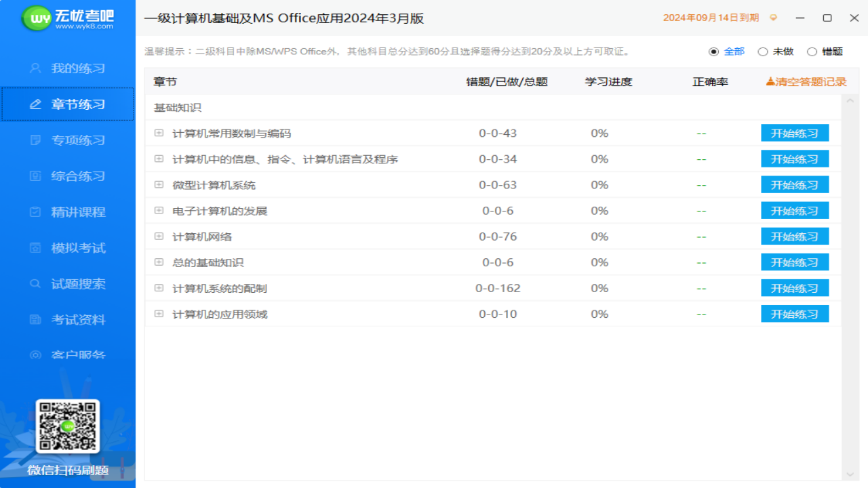Start practicing 计算机的应用领域
This screenshot has height=488, width=868.
794,313
